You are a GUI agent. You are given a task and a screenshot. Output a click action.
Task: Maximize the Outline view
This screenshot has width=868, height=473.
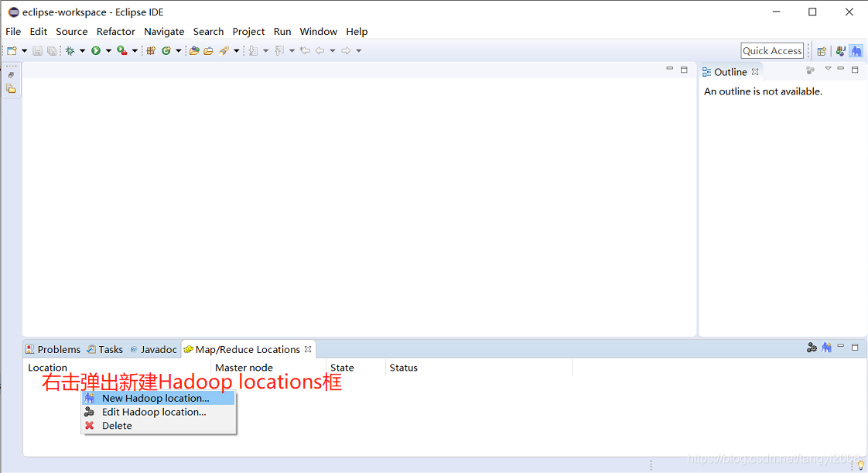click(x=856, y=70)
